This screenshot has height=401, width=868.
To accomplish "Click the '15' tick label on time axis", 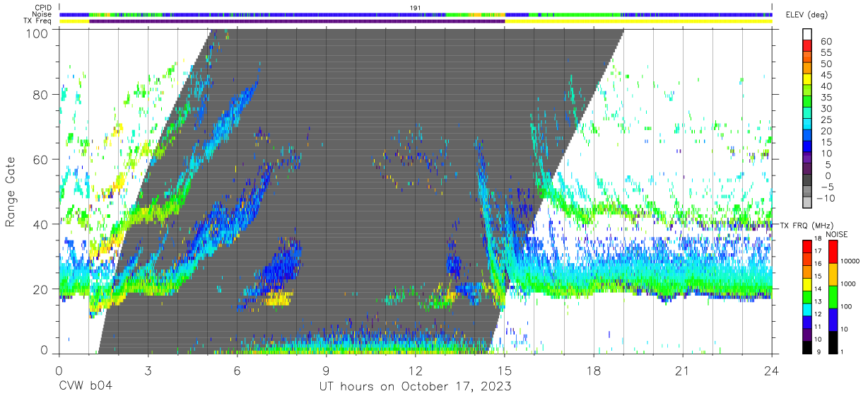I will pos(505,371).
